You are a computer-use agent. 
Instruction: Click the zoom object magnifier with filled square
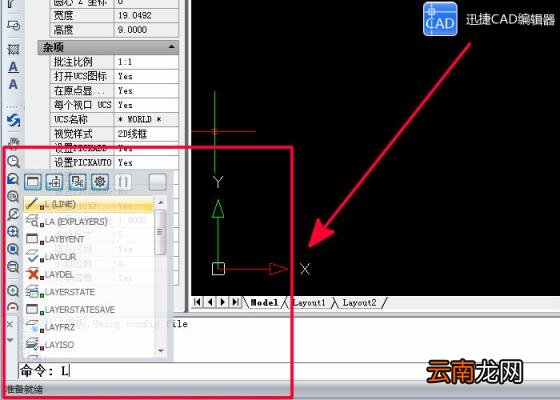point(13,249)
